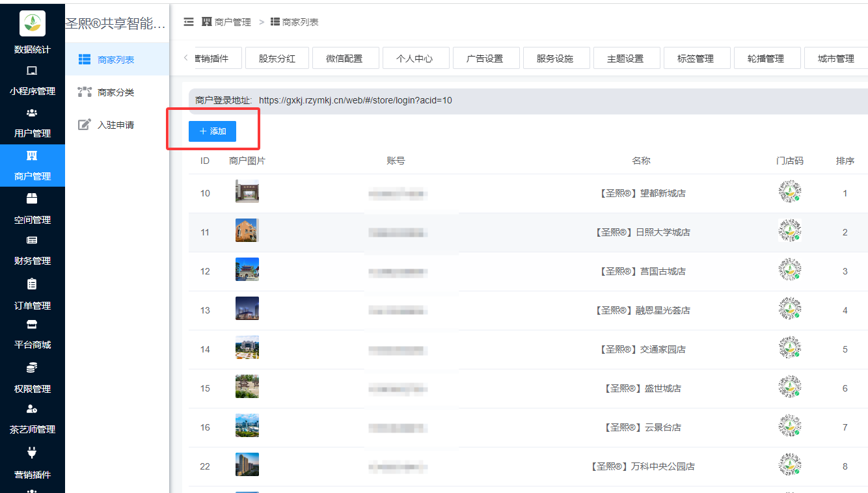Open the merchant image for ID 15
Screen dimensions: 868x493
247,386
